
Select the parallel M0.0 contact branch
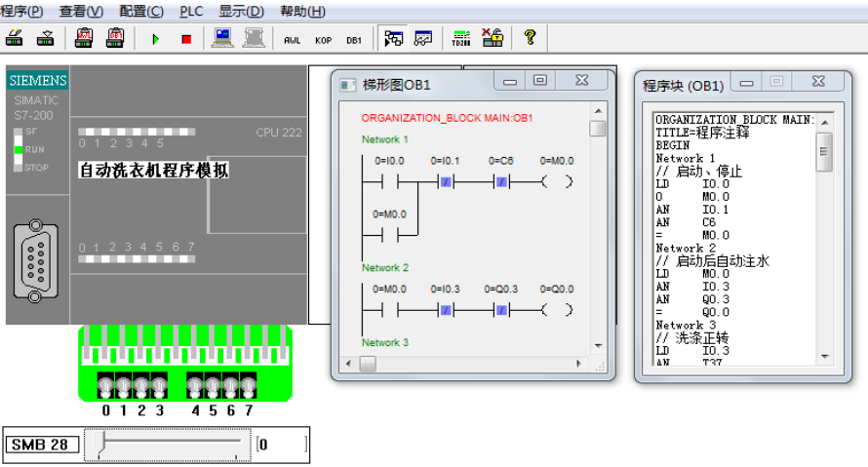point(390,236)
